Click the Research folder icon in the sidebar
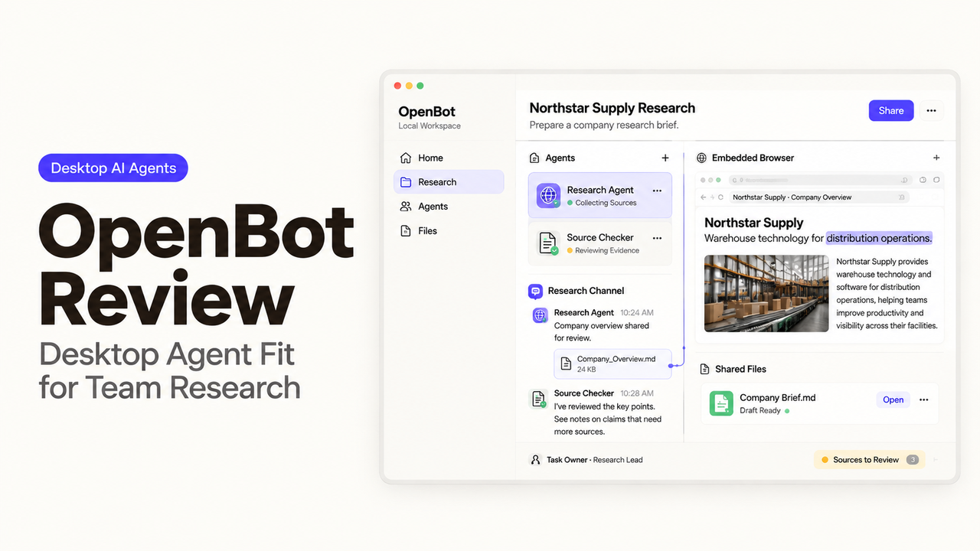 pos(406,182)
